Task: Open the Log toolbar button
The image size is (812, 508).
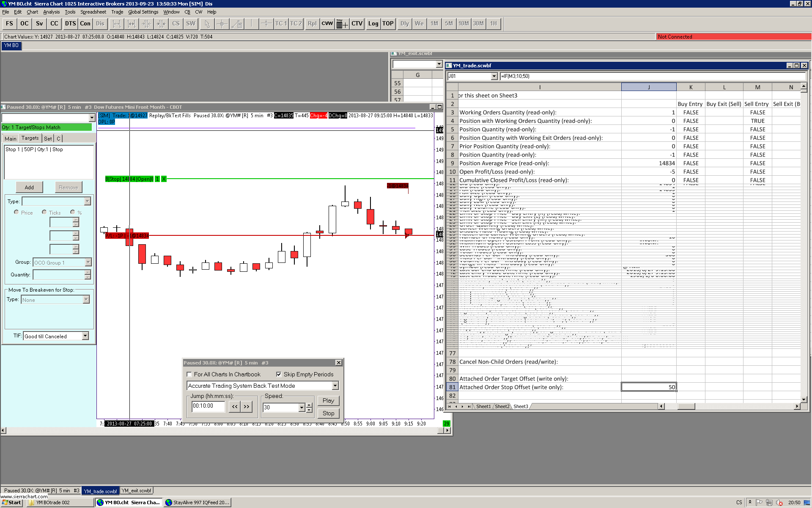Action: [x=373, y=24]
